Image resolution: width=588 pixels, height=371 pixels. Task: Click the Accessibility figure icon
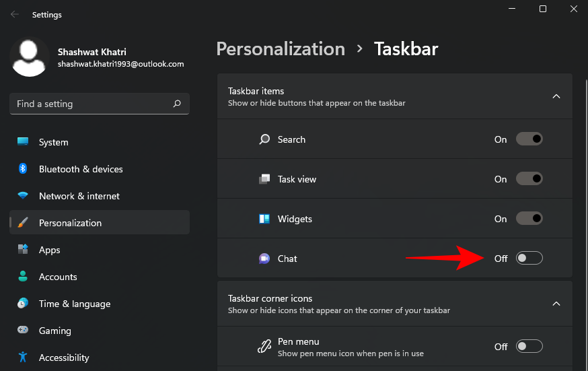[23, 358]
